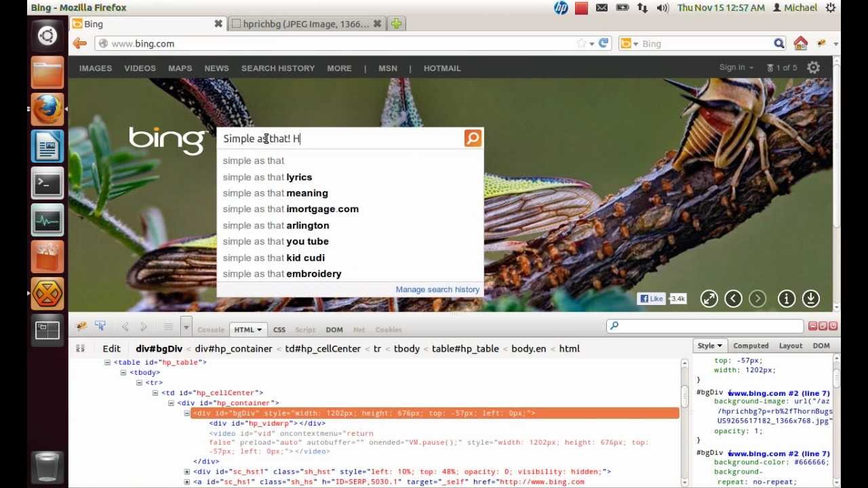Open mail indicator envelope
Image resolution: width=868 pixels, height=488 pixels.
coord(601,7)
